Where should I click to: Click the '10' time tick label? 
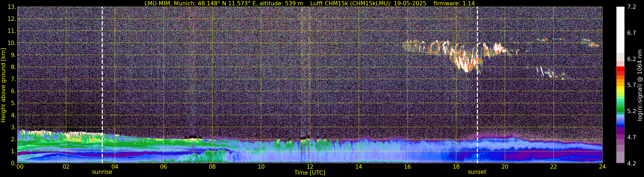[261, 167]
